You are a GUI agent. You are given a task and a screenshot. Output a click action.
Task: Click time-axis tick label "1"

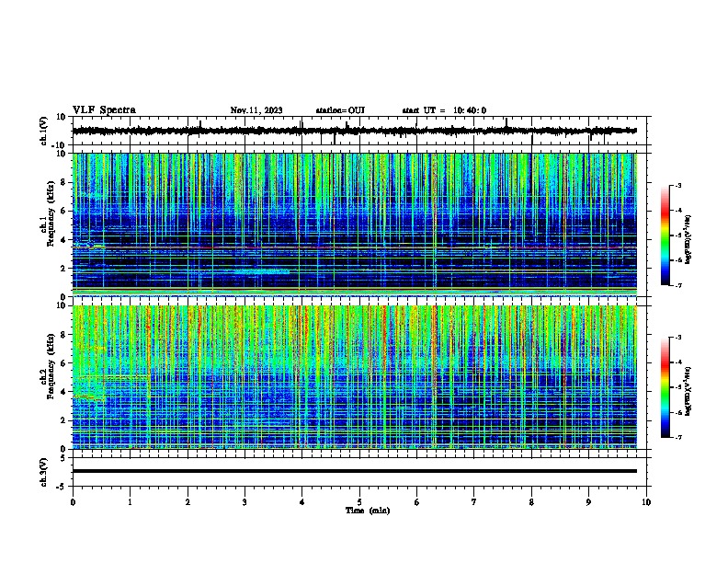(130, 502)
